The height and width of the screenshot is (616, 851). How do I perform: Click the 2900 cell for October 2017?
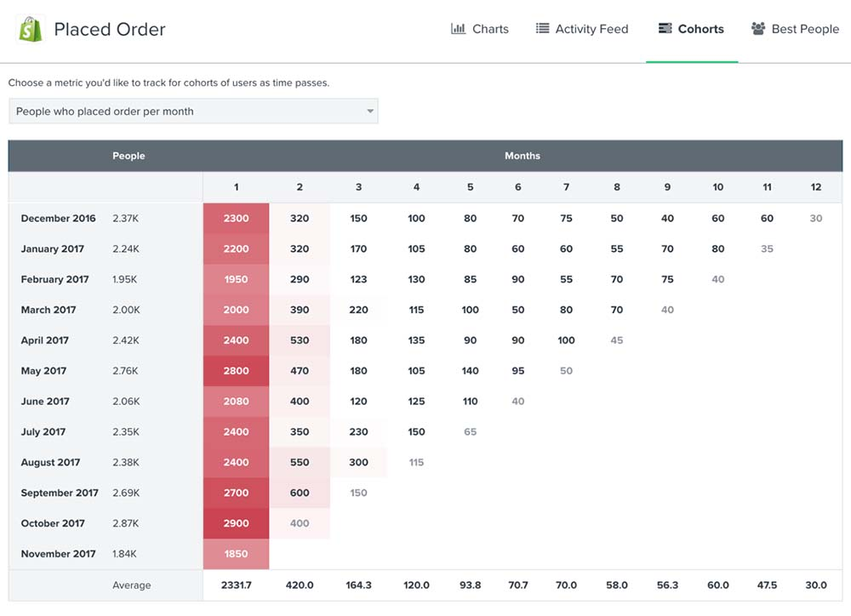pos(236,523)
